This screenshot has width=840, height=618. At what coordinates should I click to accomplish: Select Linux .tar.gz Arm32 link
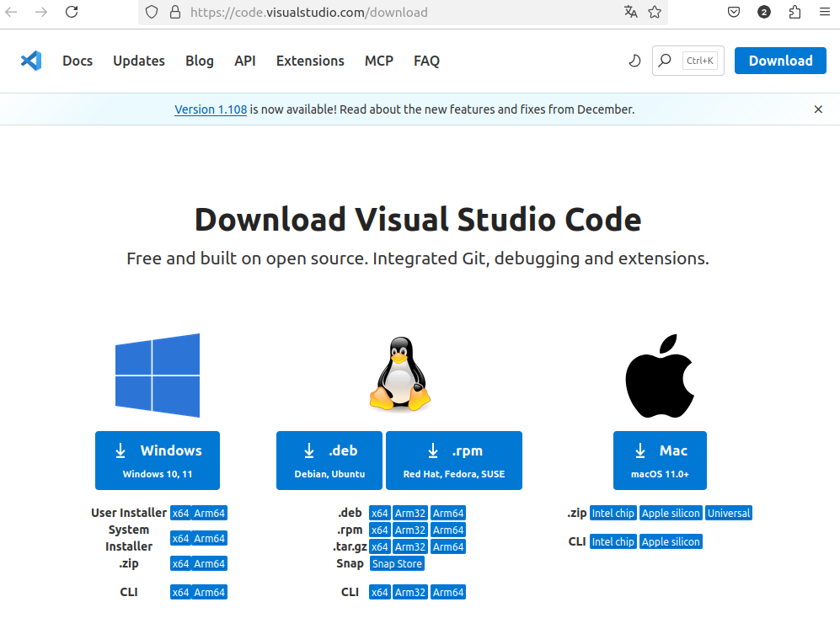[x=410, y=546]
